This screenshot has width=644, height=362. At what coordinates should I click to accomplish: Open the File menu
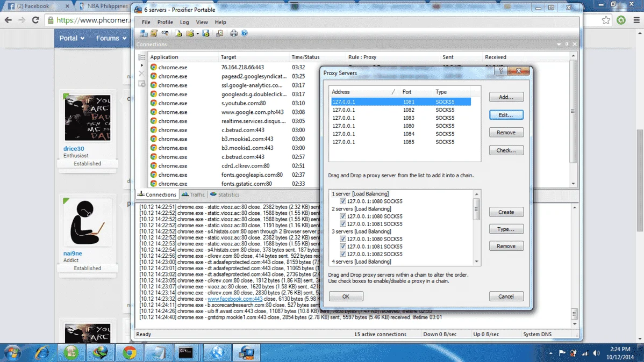(x=146, y=22)
